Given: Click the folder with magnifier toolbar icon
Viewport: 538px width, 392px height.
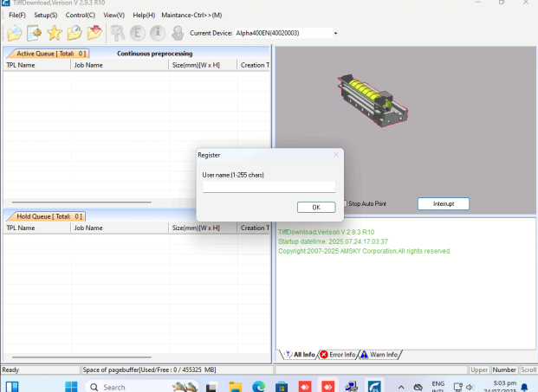Looking at the screenshot, I should pos(75,33).
